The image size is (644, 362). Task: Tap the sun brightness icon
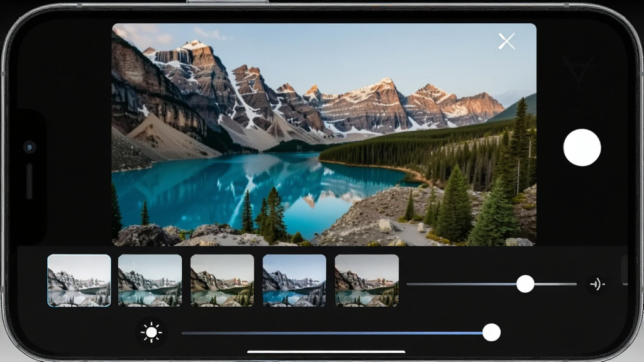coord(151,332)
